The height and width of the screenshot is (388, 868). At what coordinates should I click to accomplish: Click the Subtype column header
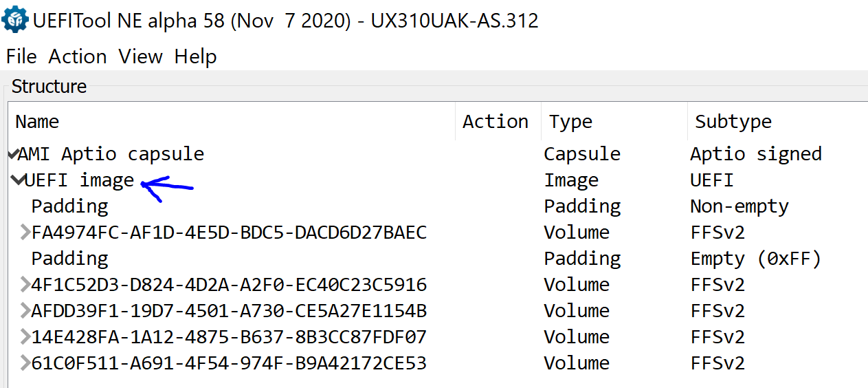(x=733, y=122)
